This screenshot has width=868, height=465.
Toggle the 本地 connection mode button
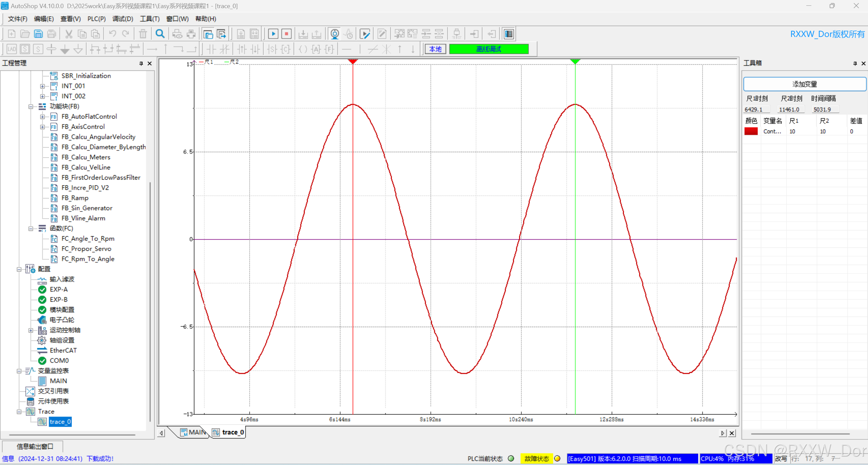coord(435,49)
